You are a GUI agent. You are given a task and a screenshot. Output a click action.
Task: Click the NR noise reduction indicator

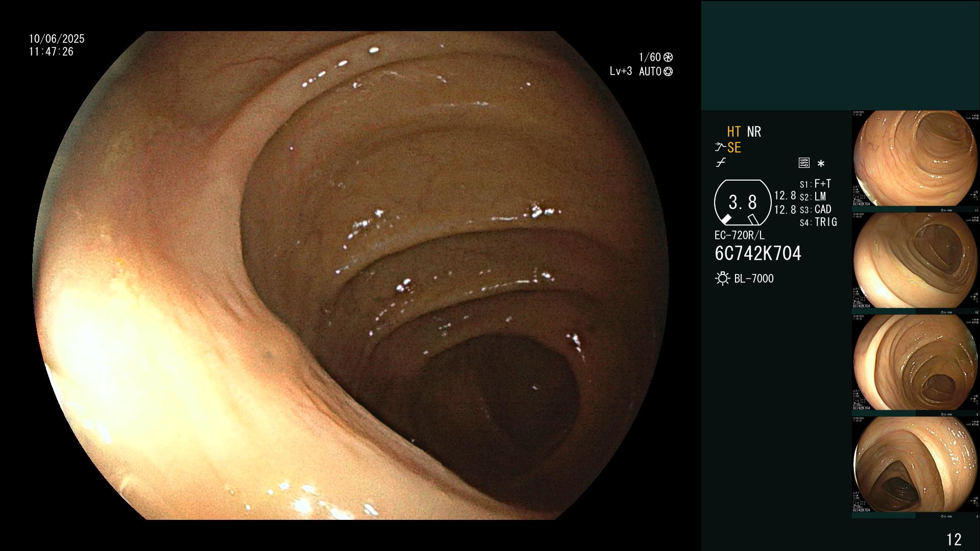(x=754, y=132)
